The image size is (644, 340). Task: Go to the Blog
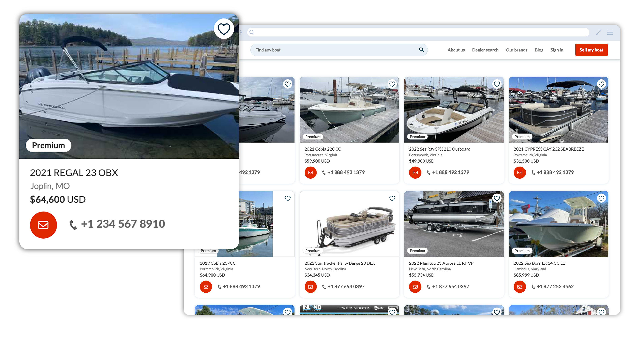click(x=539, y=50)
